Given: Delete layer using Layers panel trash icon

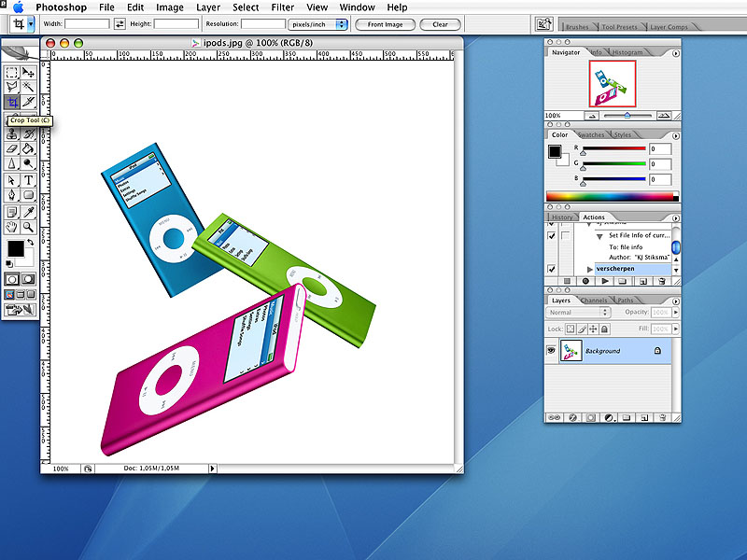Looking at the screenshot, I should (662, 417).
